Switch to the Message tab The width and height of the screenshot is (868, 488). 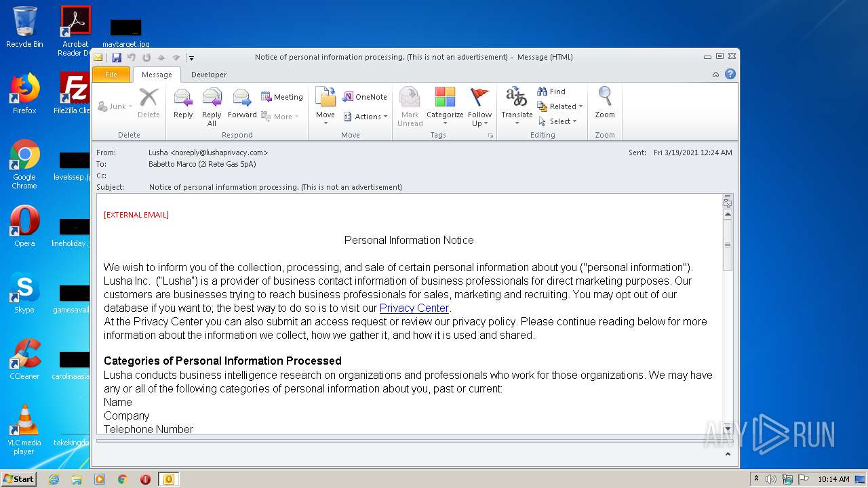tap(157, 75)
